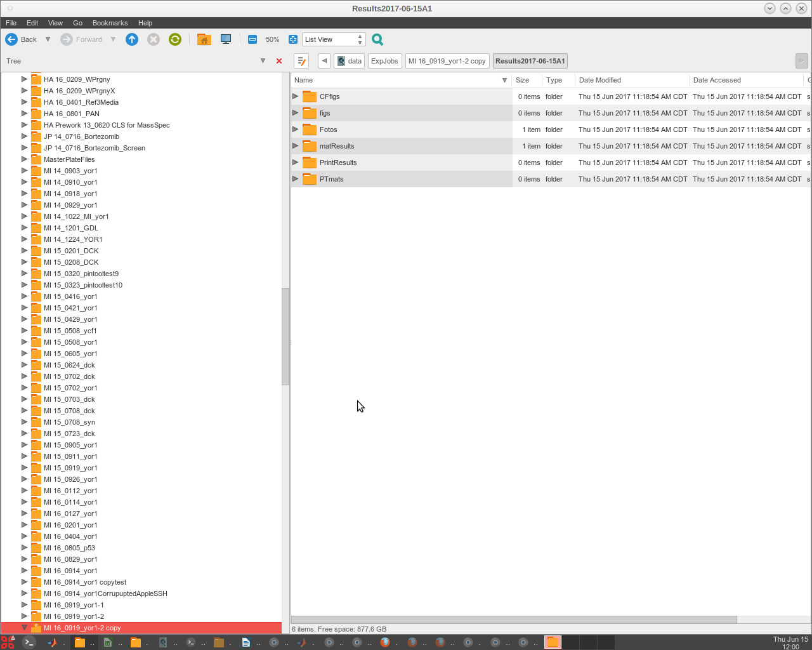Close the Tree side pane
Screen dimensions: 812x650
click(x=279, y=61)
